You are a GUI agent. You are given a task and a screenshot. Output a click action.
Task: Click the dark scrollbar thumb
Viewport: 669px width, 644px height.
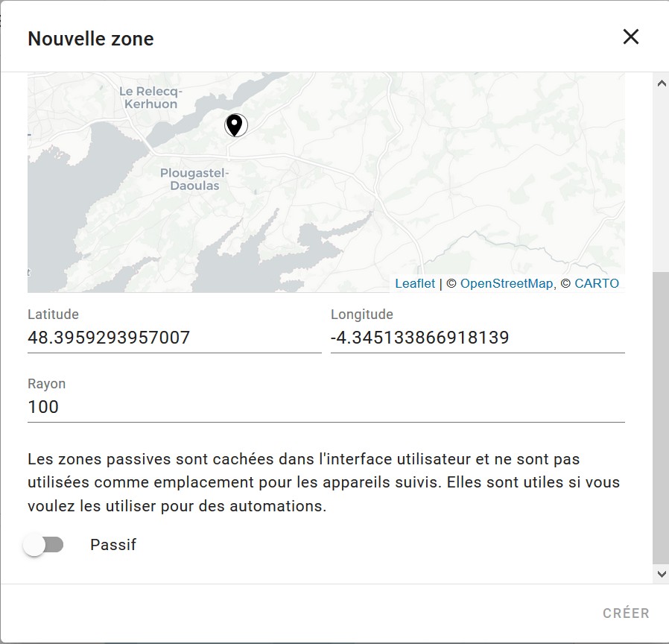point(661,418)
